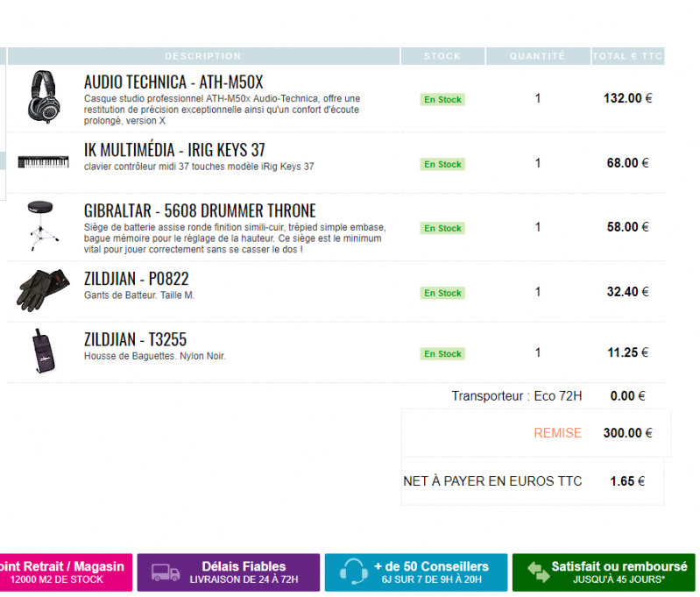This screenshot has width=700, height=597.
Task: Click the delivery truck icon
Action: [166, 572]
